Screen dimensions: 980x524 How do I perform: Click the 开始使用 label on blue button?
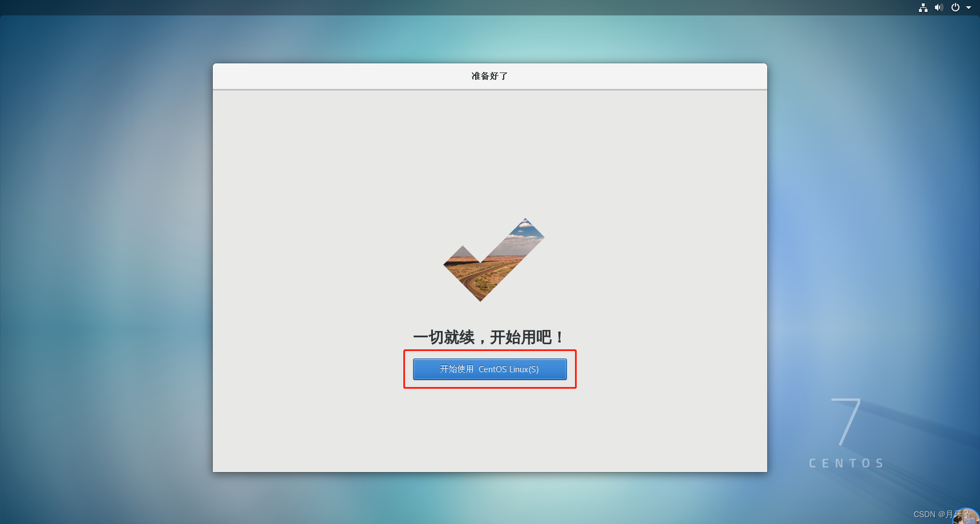(456, 369)
